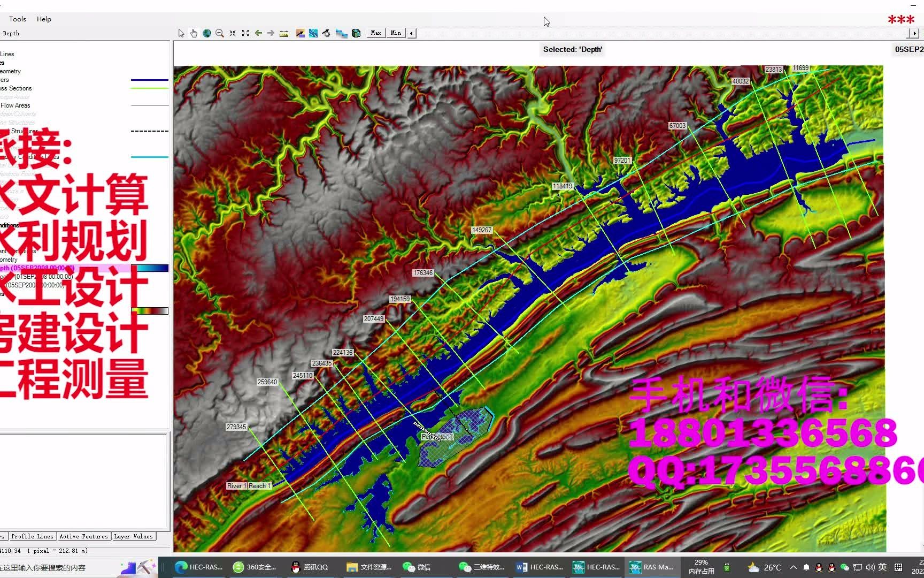The image size is (924, 578).
Task: Click the terrain profile plot icon
Action: [x=301, y=33]
